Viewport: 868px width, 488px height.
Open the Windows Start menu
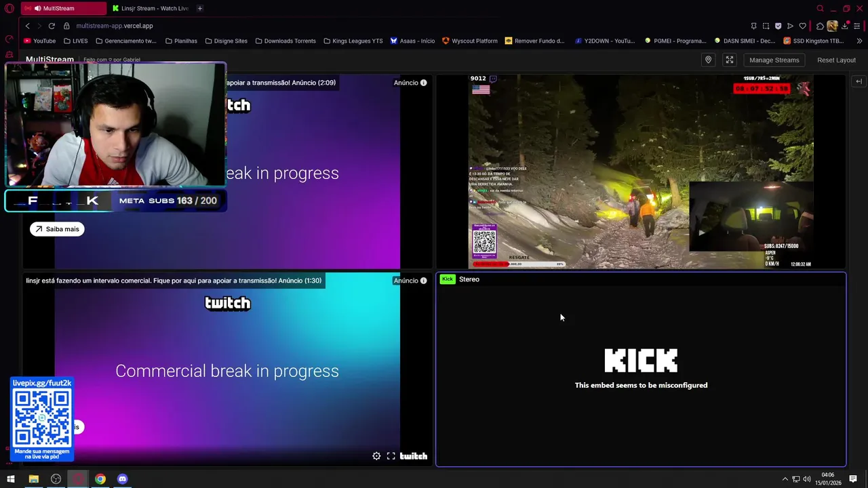click(10, 479)
